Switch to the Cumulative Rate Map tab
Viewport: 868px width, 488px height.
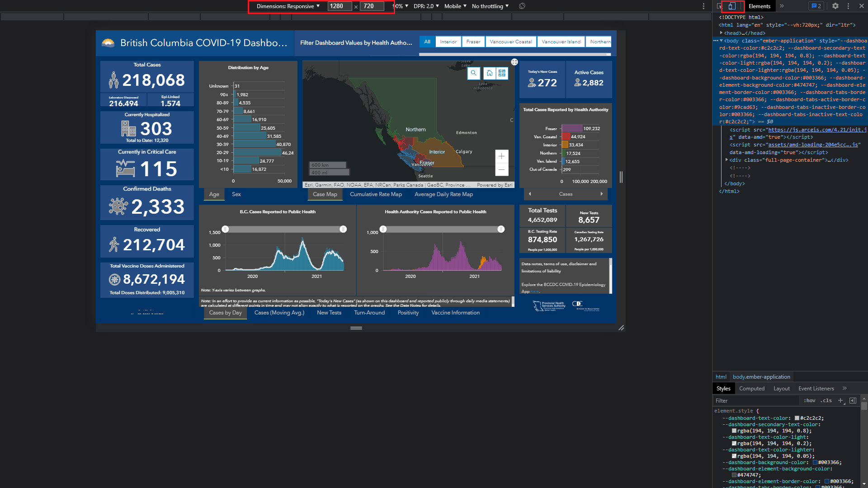376,194
